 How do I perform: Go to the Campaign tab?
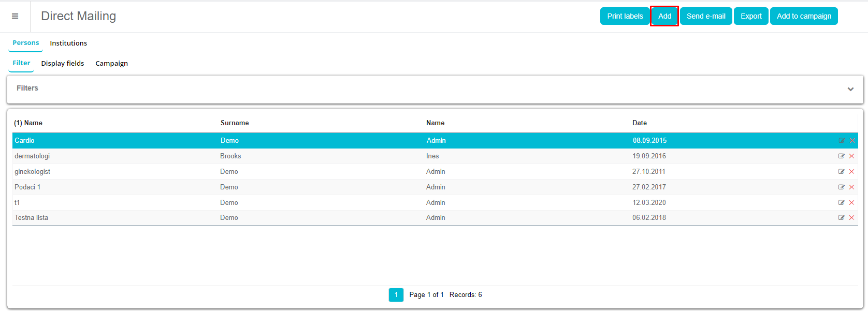click(111, 64)
